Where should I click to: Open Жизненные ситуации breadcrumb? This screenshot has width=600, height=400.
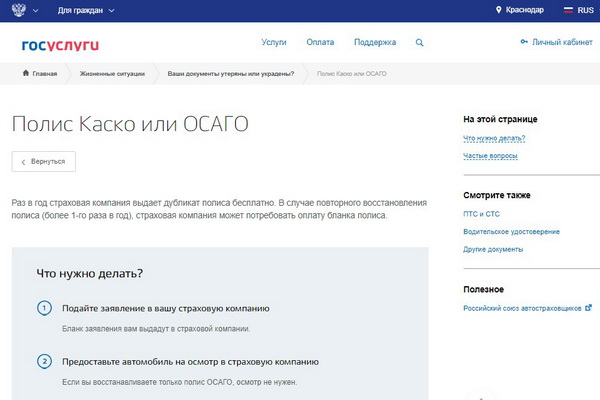click(x=112, y=73)
